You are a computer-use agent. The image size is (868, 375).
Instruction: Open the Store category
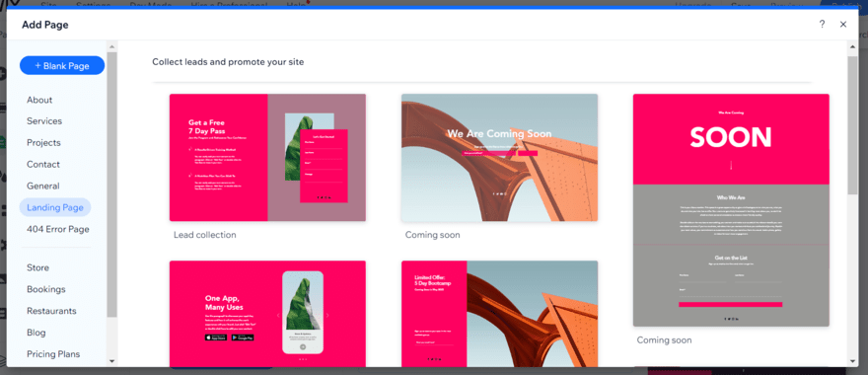(x=37, y=267)
